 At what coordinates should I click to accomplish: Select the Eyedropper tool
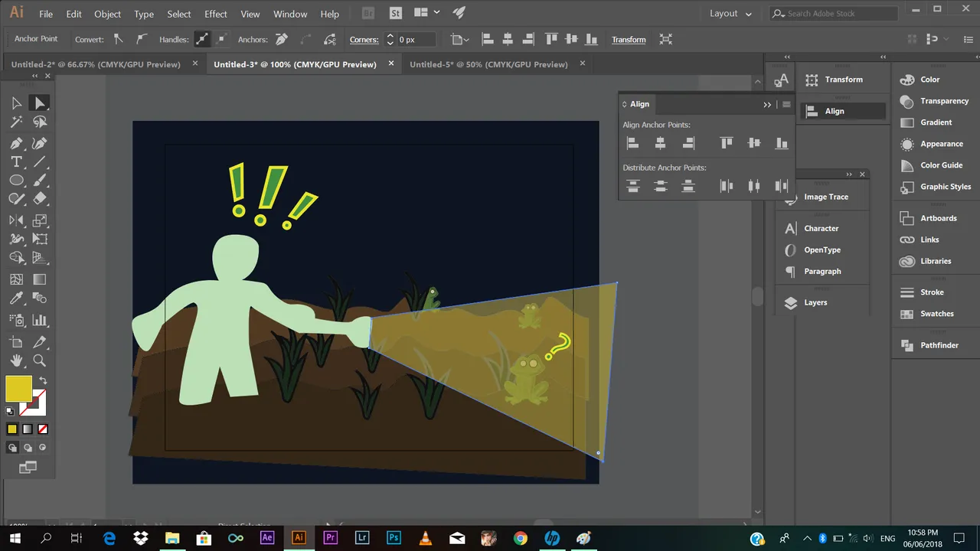click(16, 298)
